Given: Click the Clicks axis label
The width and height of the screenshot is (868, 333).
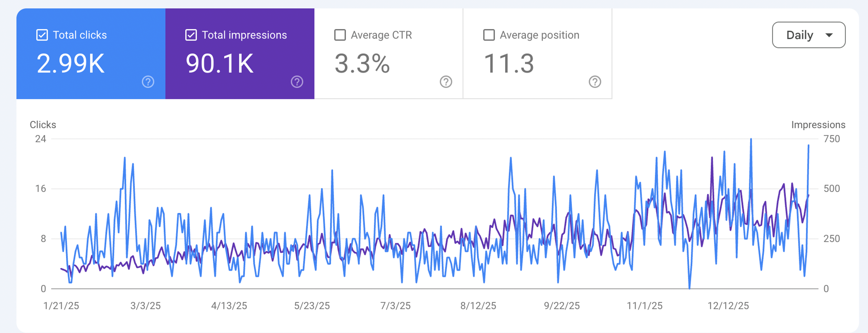Looking at the screenshot, I should point(43,125).
